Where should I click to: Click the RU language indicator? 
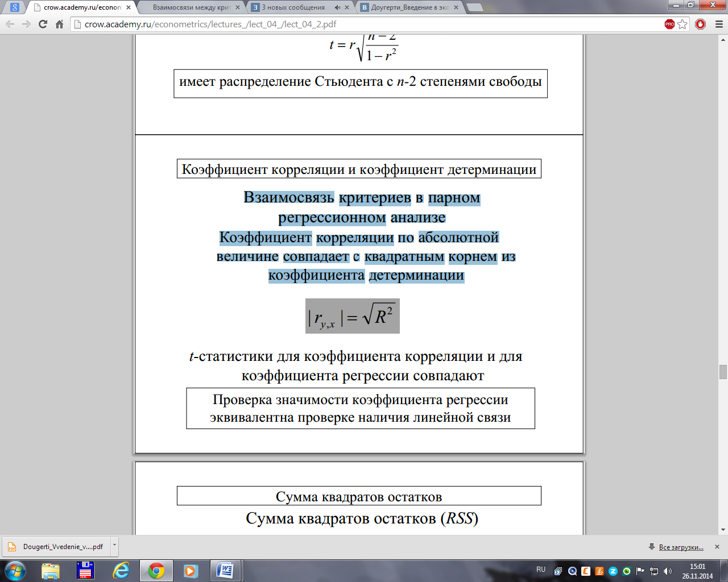(x=541, y=569)
